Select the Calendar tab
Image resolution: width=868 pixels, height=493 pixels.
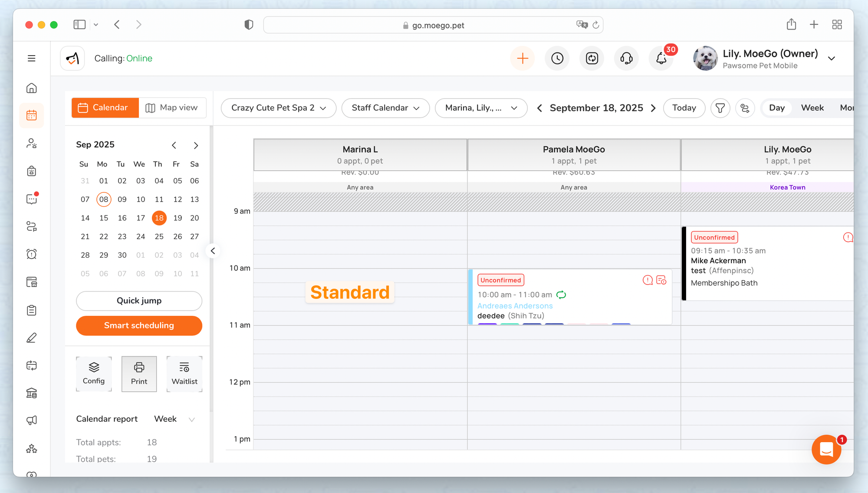(x=105, y=108)
